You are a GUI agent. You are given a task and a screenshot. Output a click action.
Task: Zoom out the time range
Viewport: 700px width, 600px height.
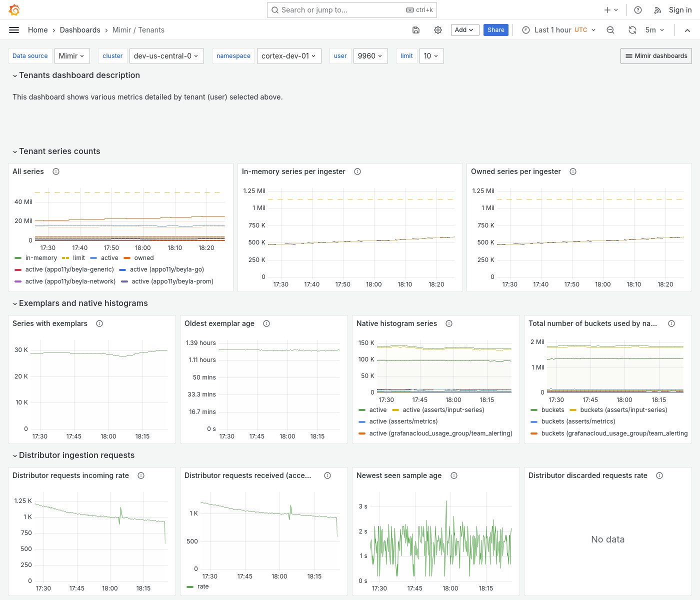(x=610, y=30)
